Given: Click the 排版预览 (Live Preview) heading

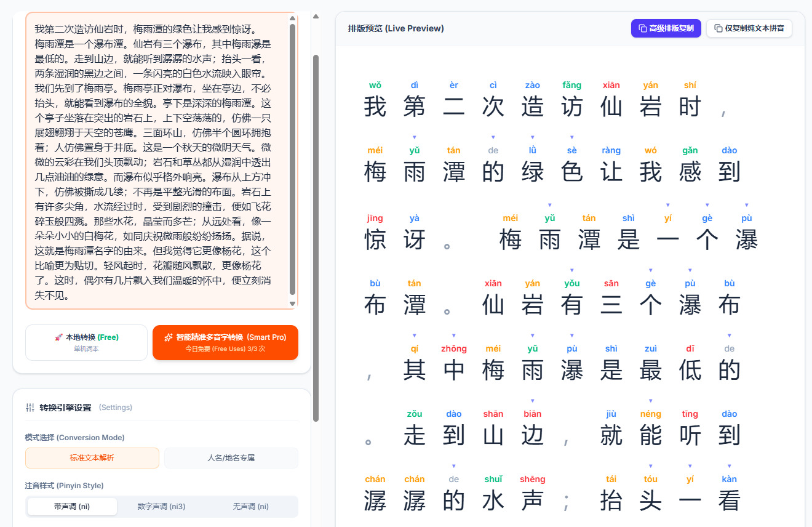Looking at the screenshot, I should (x=396, y=28).
